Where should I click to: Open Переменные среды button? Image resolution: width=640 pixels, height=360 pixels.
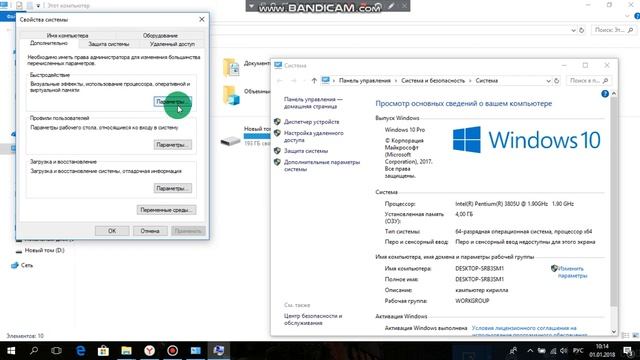coord(166,210)
